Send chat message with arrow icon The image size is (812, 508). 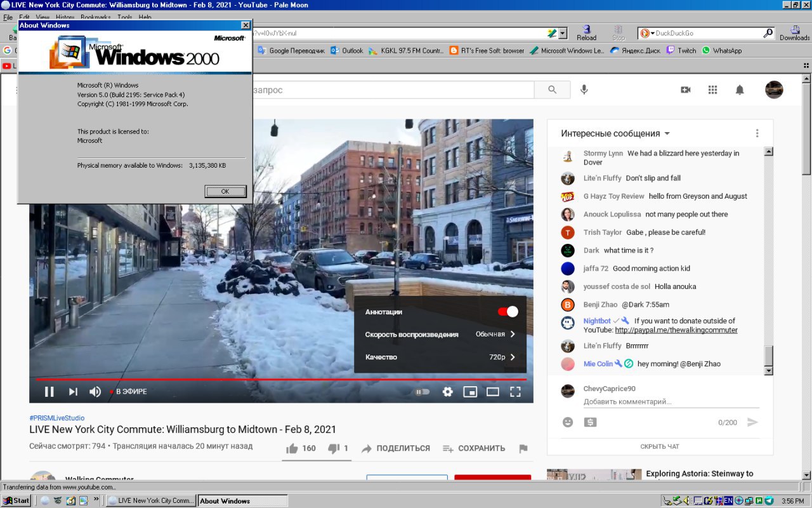pos(752,422)
